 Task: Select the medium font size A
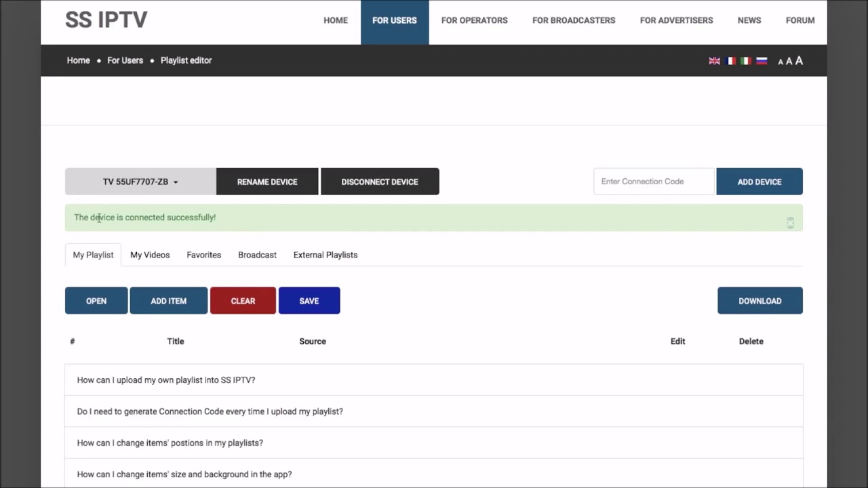click(789, 61)
